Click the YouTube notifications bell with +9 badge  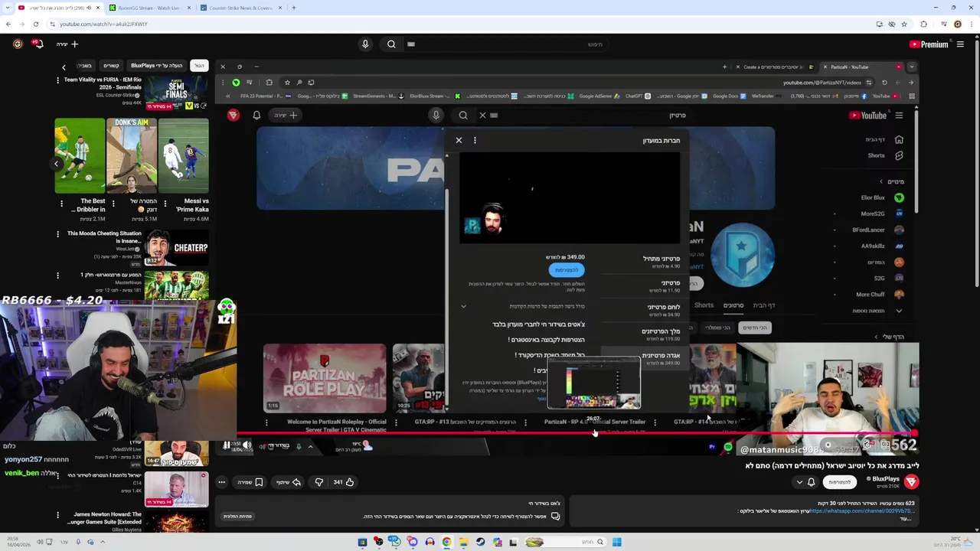click(37, 44)
